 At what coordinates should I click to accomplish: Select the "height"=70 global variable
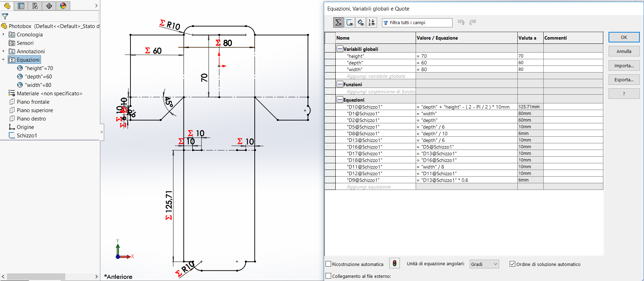pyautogui.click(x=39, y=68)
